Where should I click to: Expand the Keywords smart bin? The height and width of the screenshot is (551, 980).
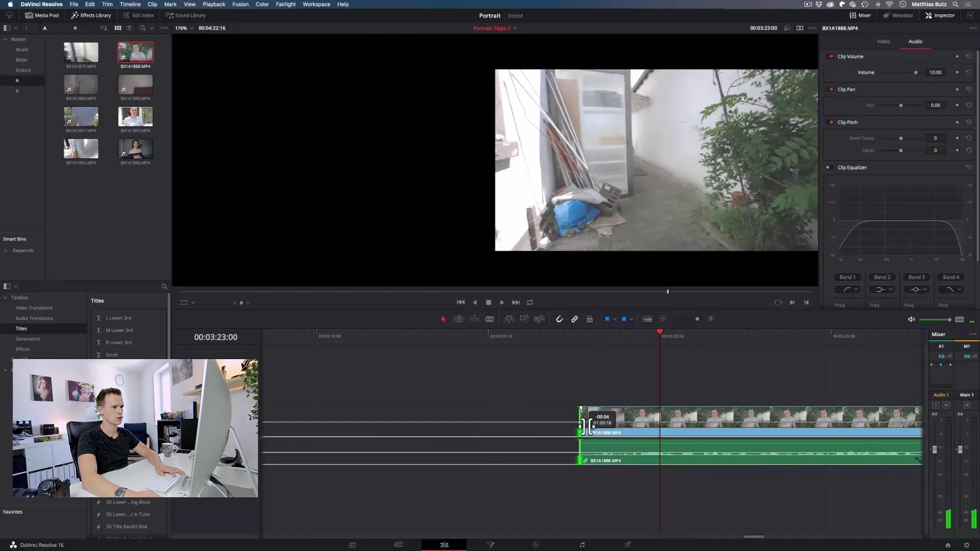[x=6, y=251]
